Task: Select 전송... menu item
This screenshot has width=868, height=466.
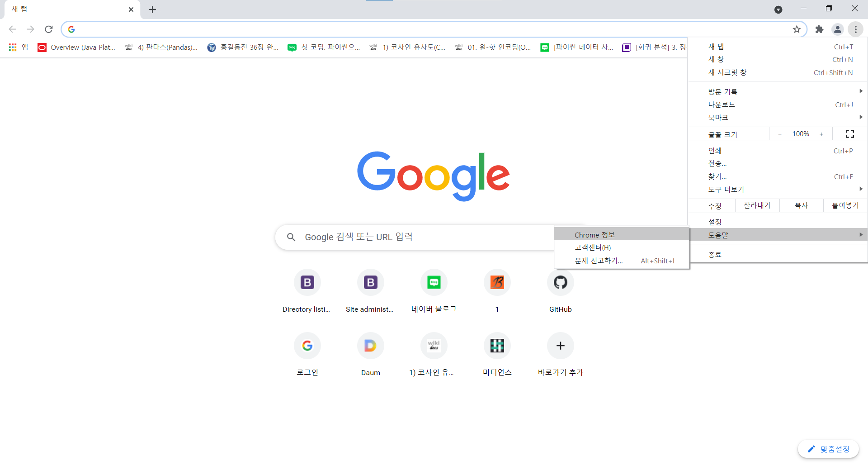Action: pyautogui.click(x=778, y=163)
